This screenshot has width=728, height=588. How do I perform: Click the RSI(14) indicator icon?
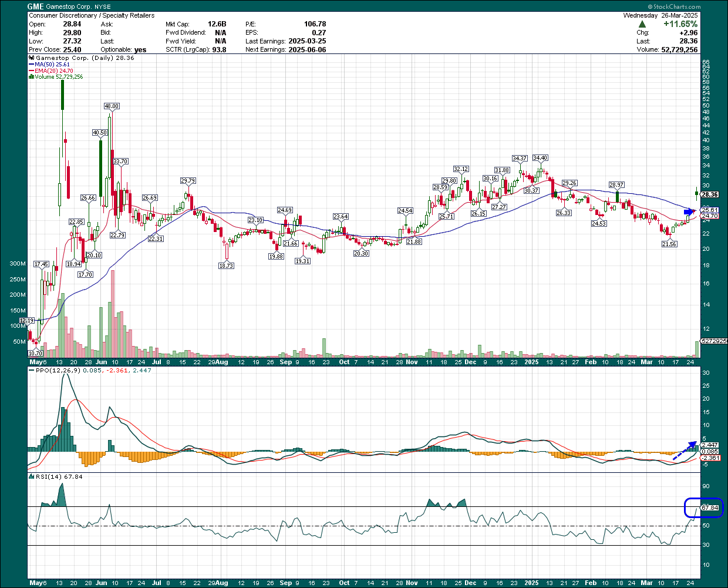click(x=31, y=478)
